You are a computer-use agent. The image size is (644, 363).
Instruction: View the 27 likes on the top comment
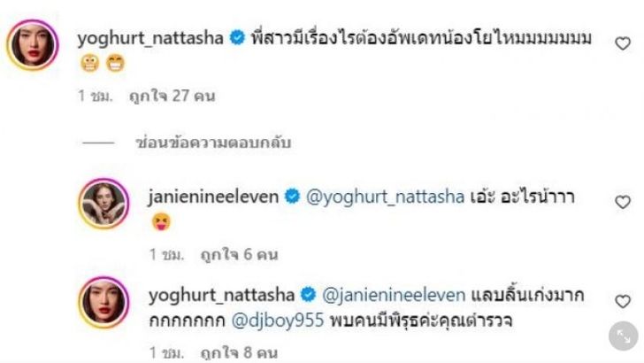[x=172, y=97]
